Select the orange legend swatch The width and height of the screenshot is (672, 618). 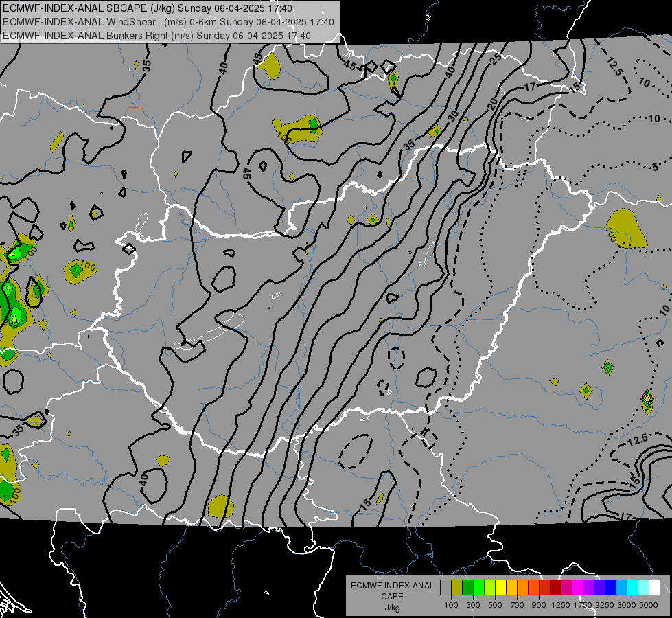coord(522,587)
